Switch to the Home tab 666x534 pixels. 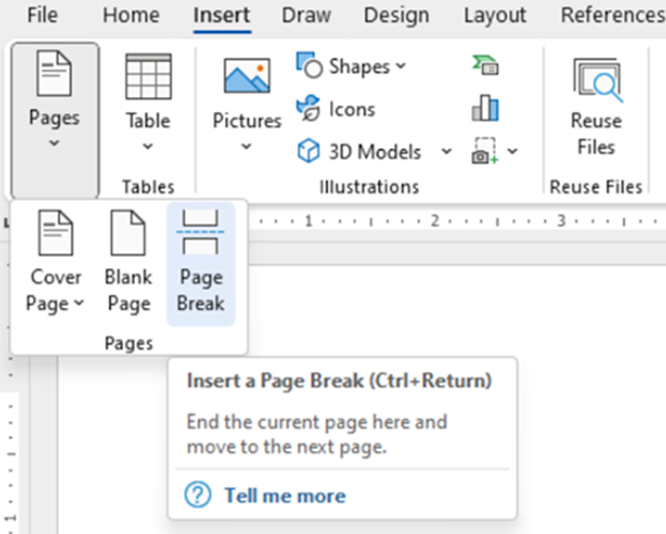(131, 15)
